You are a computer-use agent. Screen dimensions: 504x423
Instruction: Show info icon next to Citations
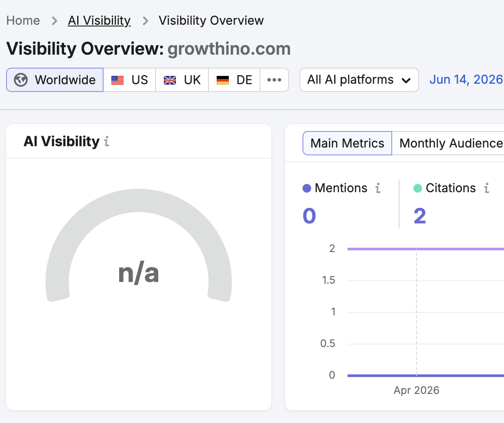pyautogui.click(x=487, y=188)
